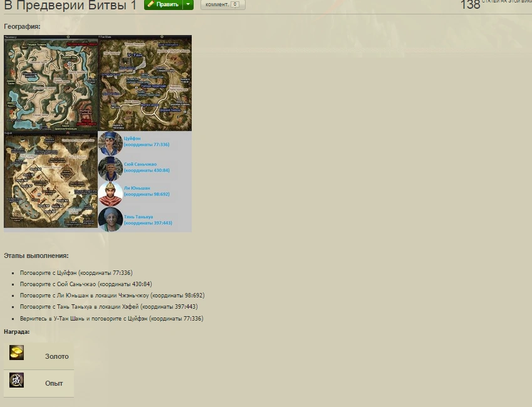This screenshot has height=407, width=532.
Task: Click the step about Тань Таньхуа в Хэфей
Action: (x=109, y=307)
